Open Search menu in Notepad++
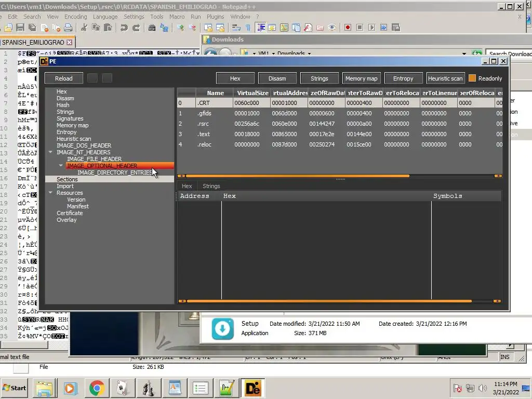Screen dimensions: 532x399 (32, 17)
